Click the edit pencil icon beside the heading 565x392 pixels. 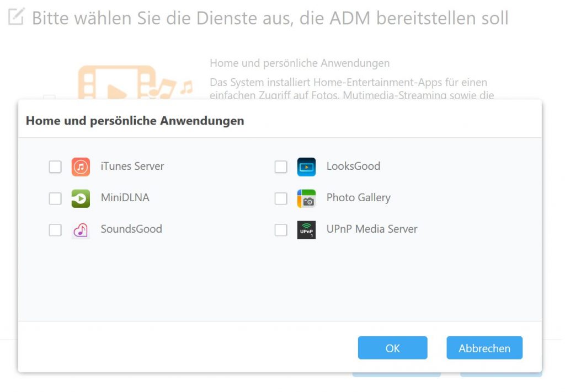[x=16, y=17]
